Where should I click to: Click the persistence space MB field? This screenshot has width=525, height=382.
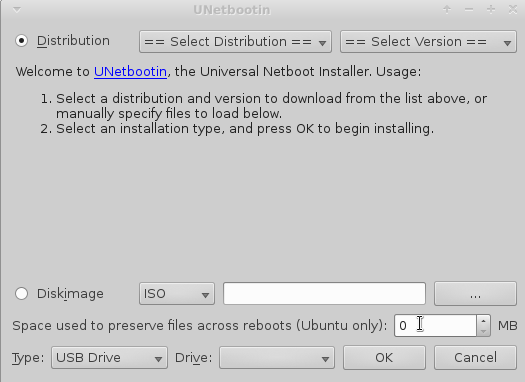tap(435, 325)
